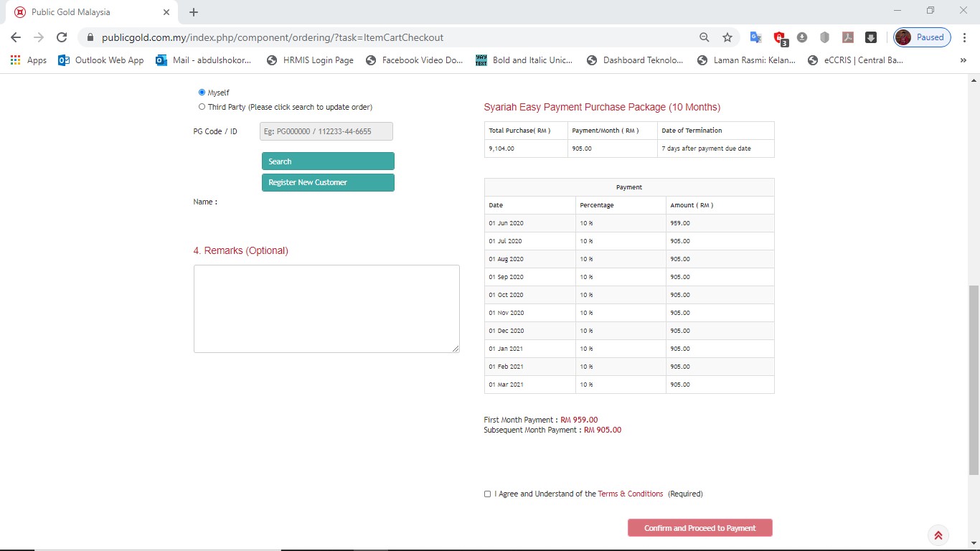The width and height of the screenshot is (980, 551).
Task: Bookmark this page with the star icon
Action: pyautogui.click(x=727, y=37)
